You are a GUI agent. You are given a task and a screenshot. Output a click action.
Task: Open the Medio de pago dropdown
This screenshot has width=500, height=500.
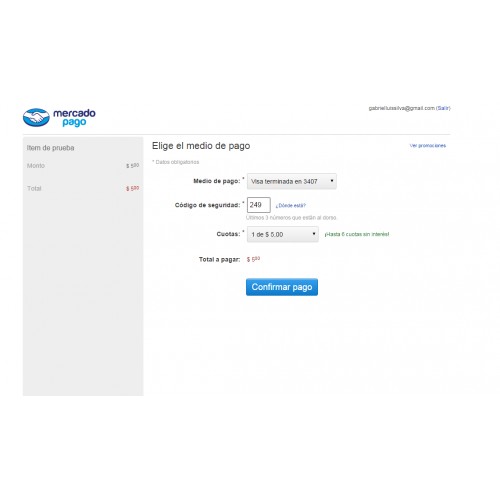pyautogui.click(x=292, y=181)
